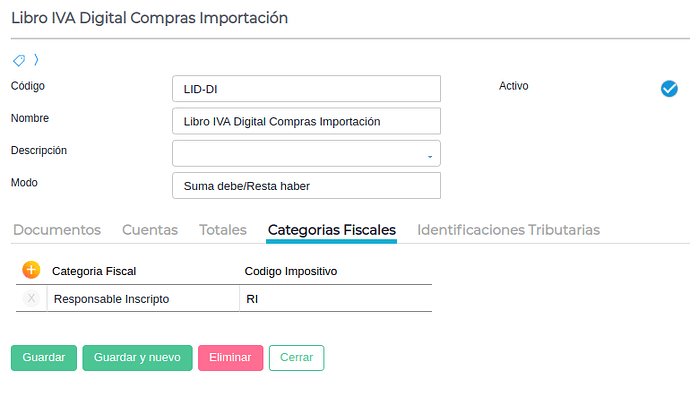Focus the Nombre text field
690x414 pixels.
click(306, 121)
